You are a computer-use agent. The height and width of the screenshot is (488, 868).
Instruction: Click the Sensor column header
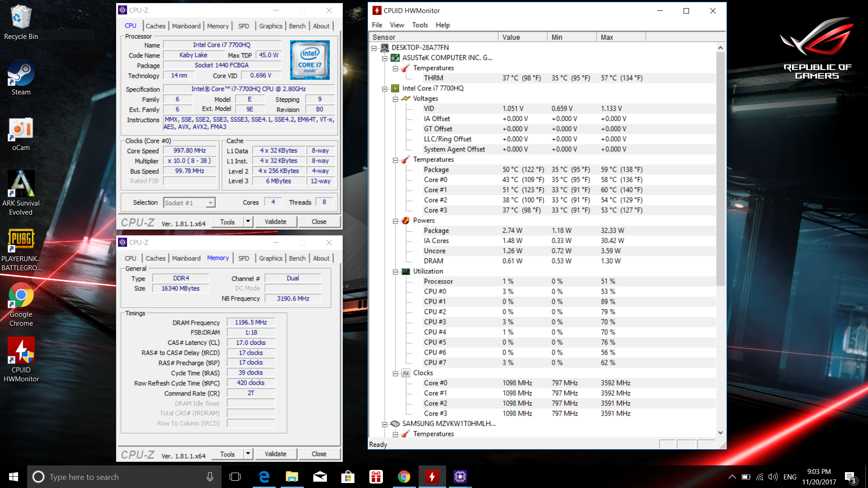(434, 37)
